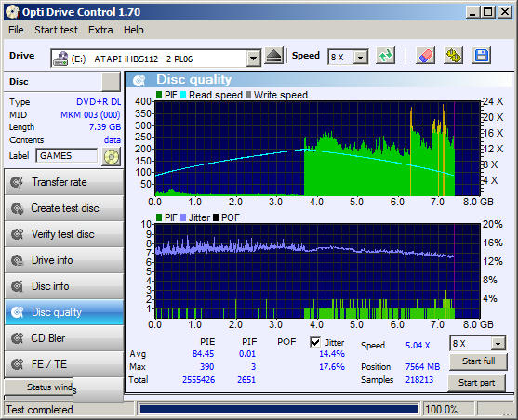The image size is (518, 420).
Task: Click the PIE total 2555426 value
Action: click(x=198, y=380)
